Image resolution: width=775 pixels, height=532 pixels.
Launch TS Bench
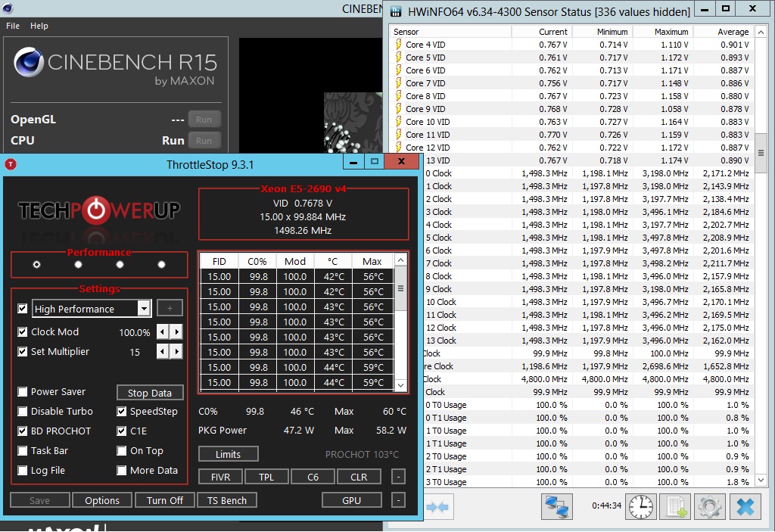(x=227, y=500)
